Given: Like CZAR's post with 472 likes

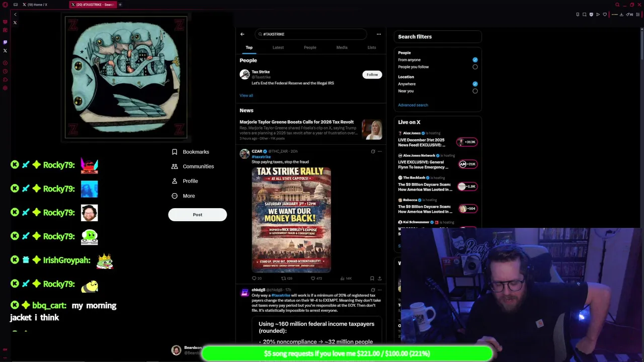Looking at the screenshot, I should pyautogui.click(x=316, y=279).
